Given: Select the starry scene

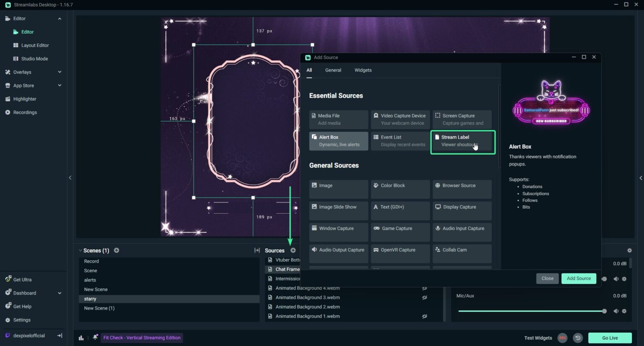Looking at the screenshot, I should click(x=90, y=299).
